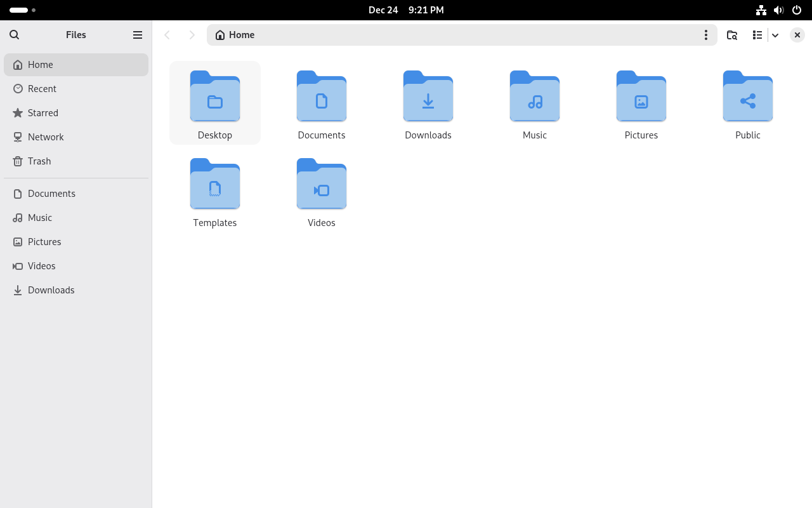Open the search icon in Files sidebar
812x508 pixels.
point(15,35)
